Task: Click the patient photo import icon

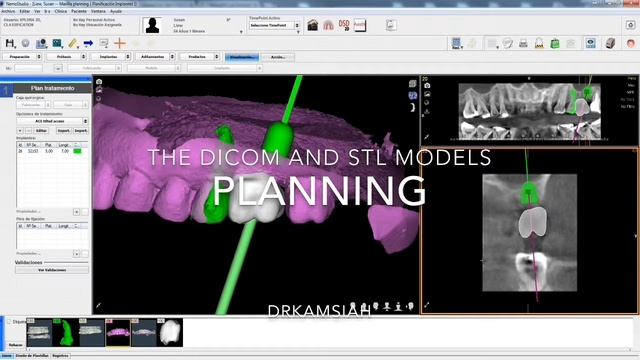Action: pyautogui.click(x=41, y=43)
